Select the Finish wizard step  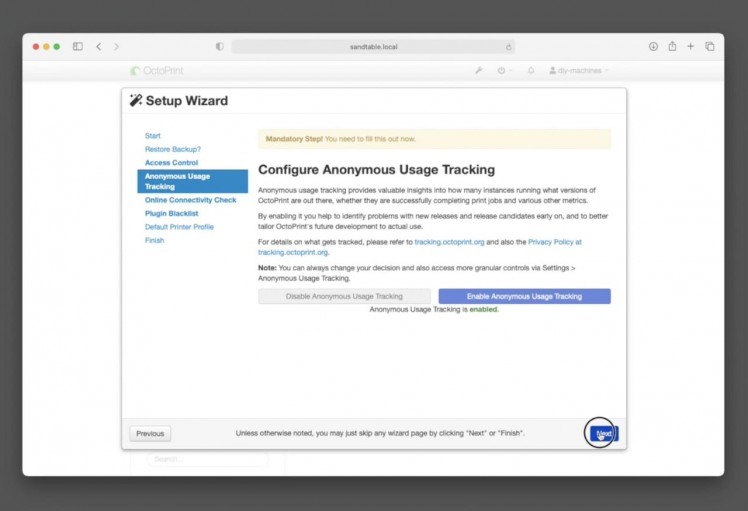click(155, 240)
